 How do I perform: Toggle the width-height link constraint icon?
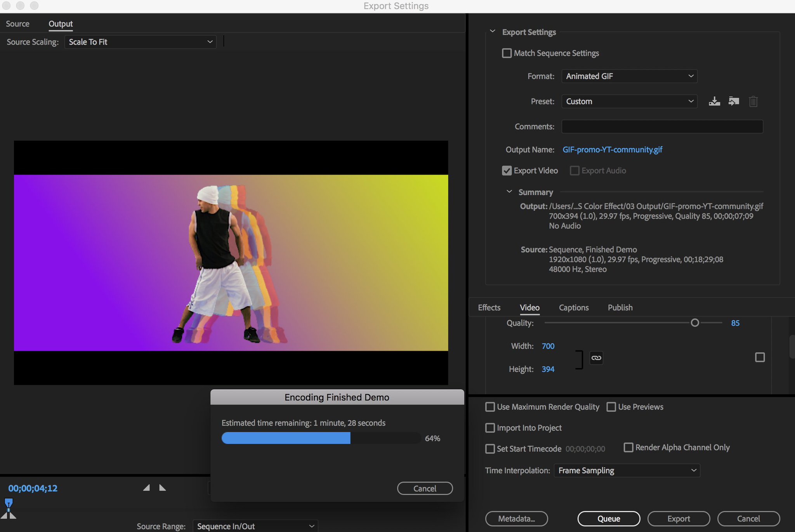tap(596, 358)
